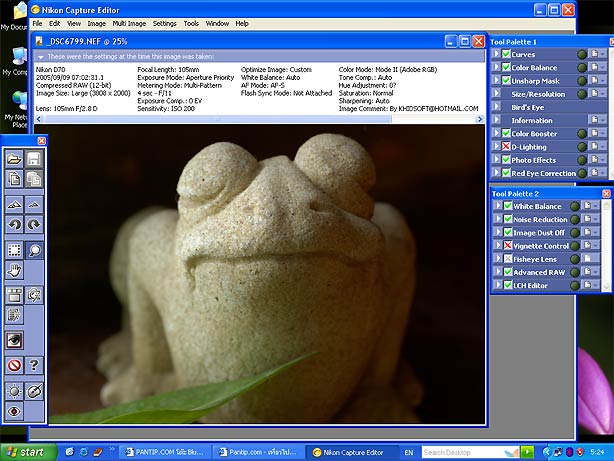Viewport: 614px width, 461px height.
Task: Toggle the Photo Effects checkbox
Action: point(506,159)
